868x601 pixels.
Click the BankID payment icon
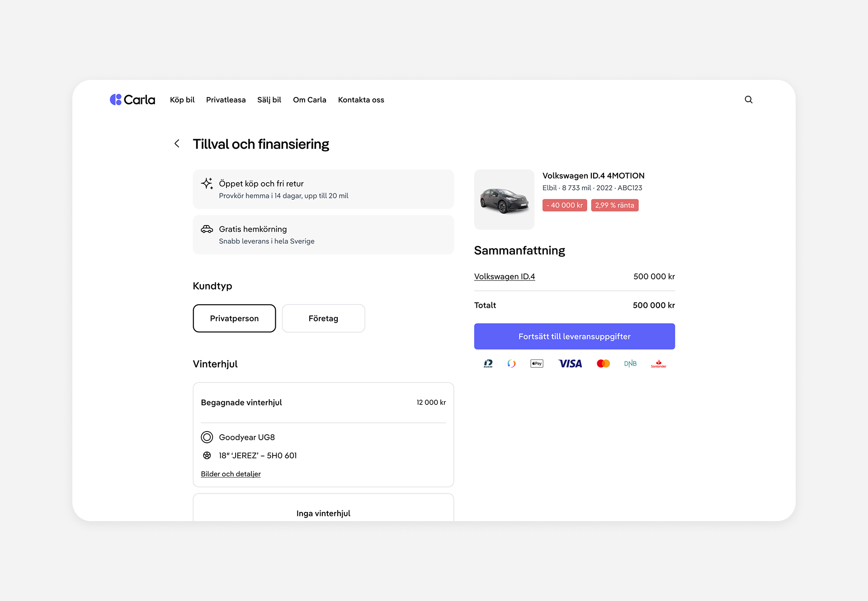[488, 364]
